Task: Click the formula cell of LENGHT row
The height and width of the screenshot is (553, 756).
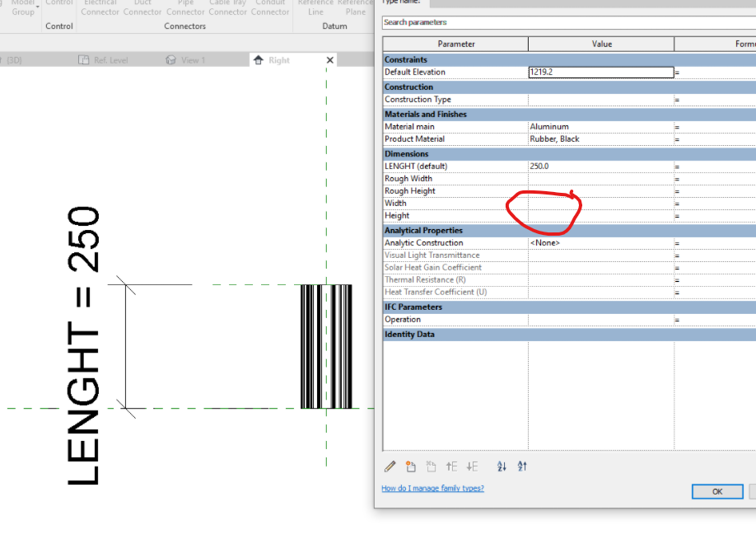Action: (x=715, y=166)
